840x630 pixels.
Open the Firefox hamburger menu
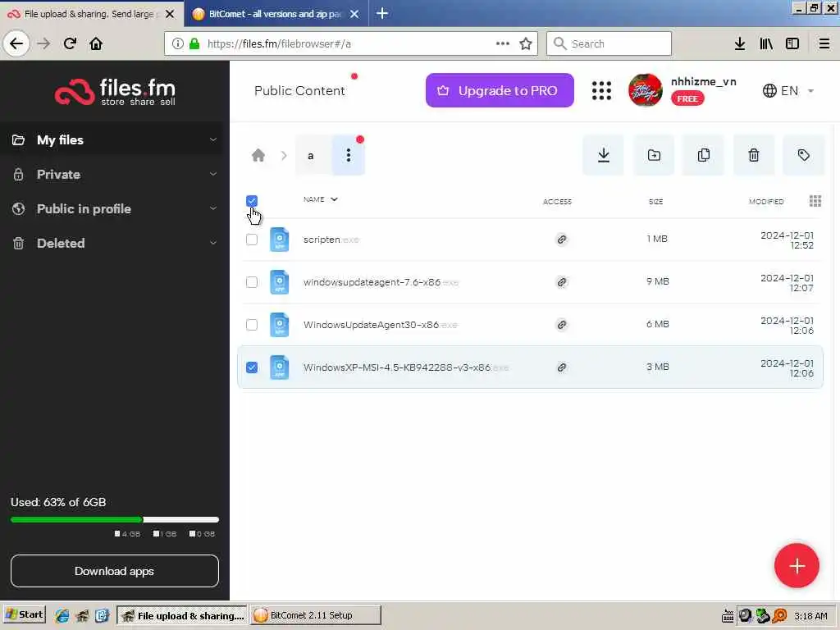click(824, 43)
